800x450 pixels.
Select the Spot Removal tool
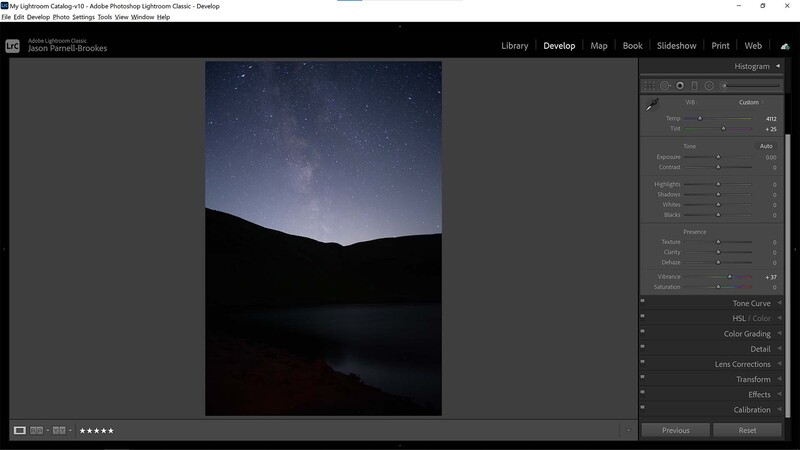[665, 86]
